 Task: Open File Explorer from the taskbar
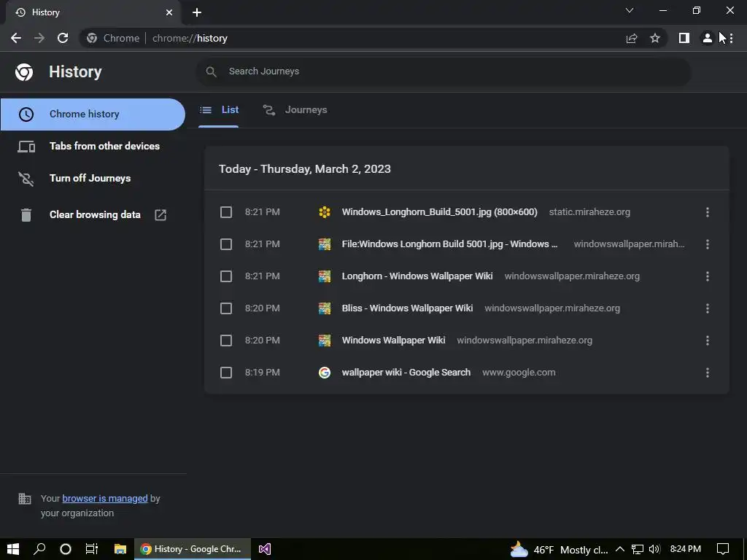click(x=120, y=549)
